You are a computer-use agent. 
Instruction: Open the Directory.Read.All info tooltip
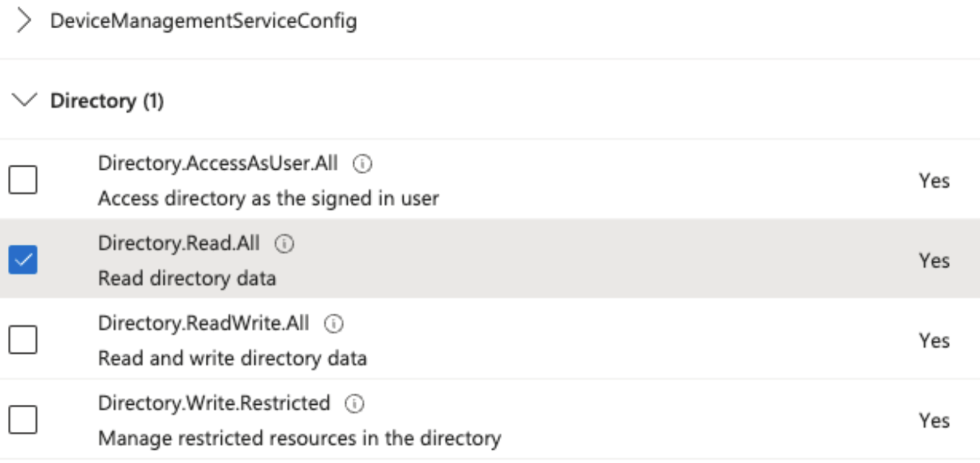[x=285, y=242]
